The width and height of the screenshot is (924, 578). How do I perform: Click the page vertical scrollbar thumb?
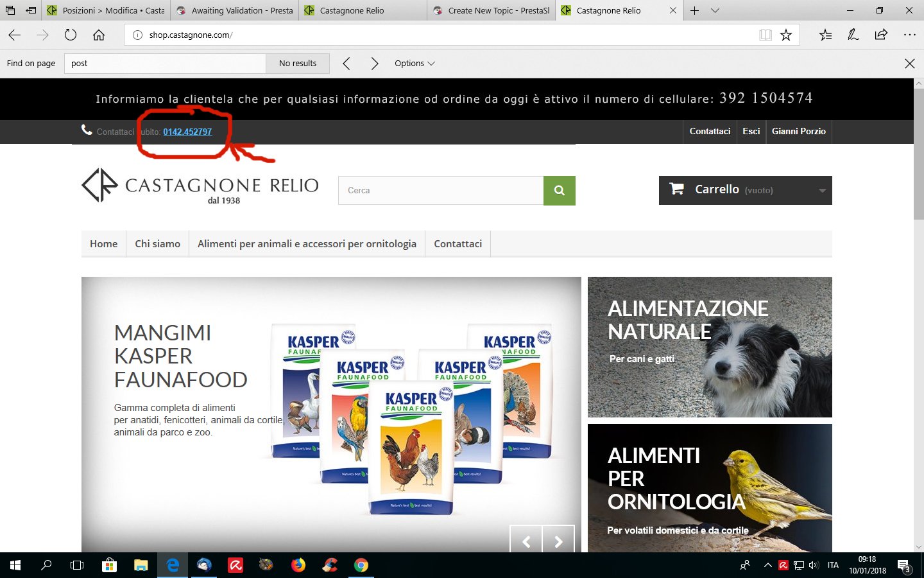[919, 154]
